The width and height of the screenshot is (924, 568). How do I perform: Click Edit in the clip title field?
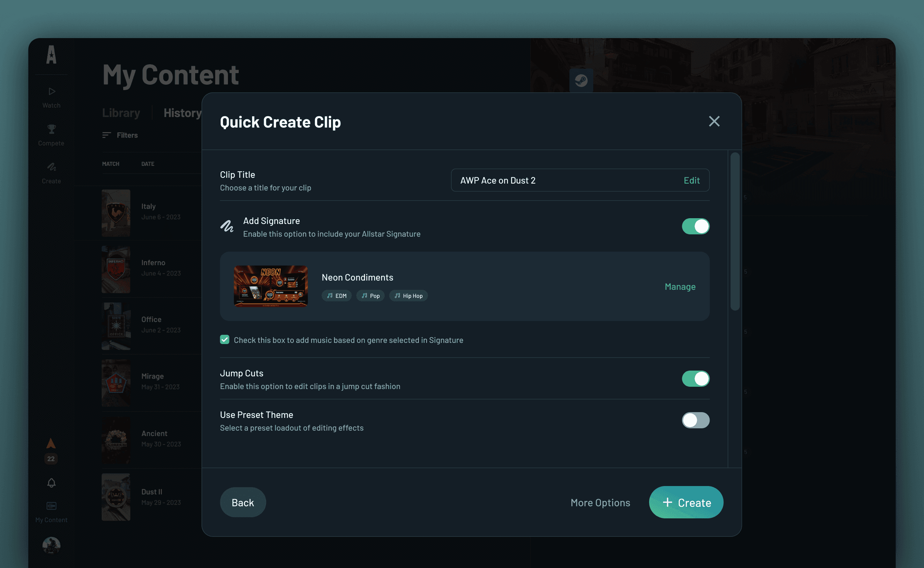691,180
